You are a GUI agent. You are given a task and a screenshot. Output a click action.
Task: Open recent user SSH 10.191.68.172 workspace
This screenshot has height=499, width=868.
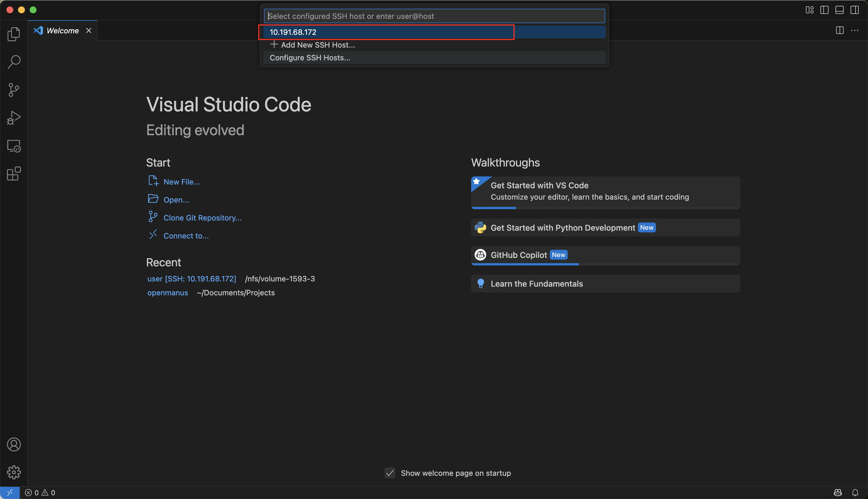(191, 279)
